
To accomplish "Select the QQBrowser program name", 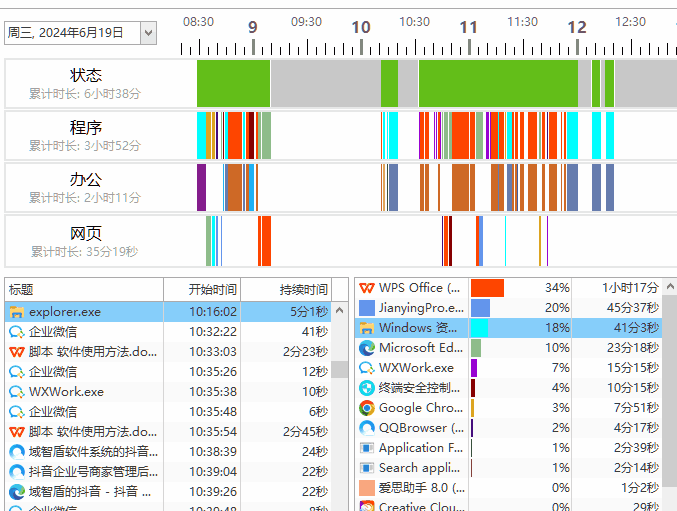I will (421, 428).
